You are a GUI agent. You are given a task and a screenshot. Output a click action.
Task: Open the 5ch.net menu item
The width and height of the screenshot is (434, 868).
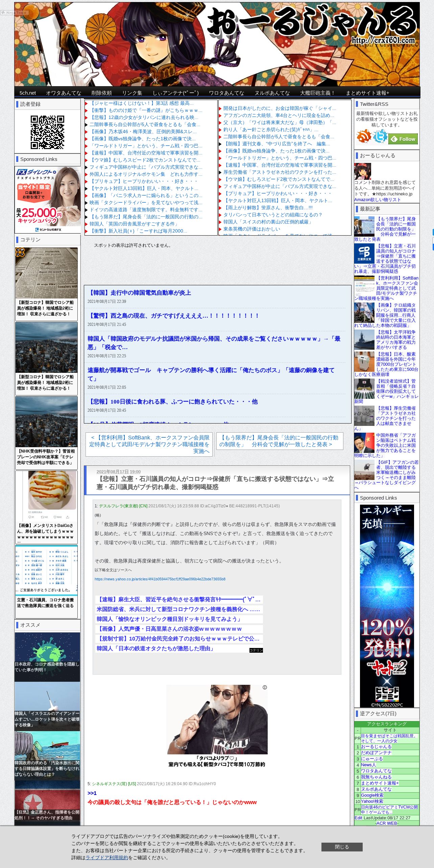[x=27, y=93]
